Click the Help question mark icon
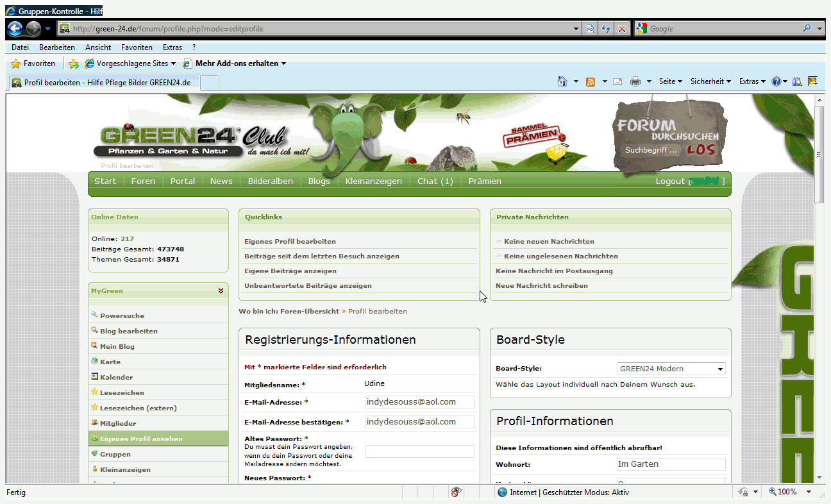 pyautogui.click(x=776, y=81)
